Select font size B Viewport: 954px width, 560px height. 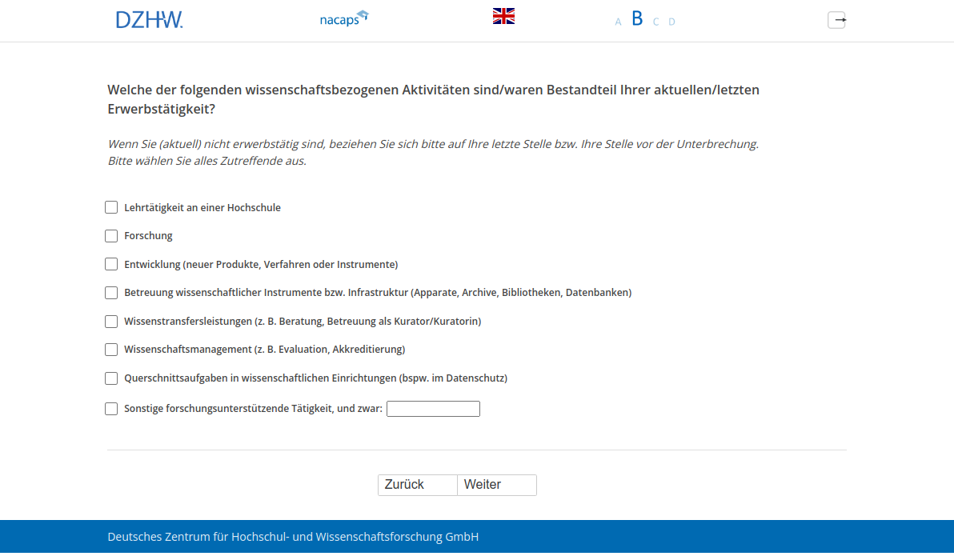pos(637,19)
